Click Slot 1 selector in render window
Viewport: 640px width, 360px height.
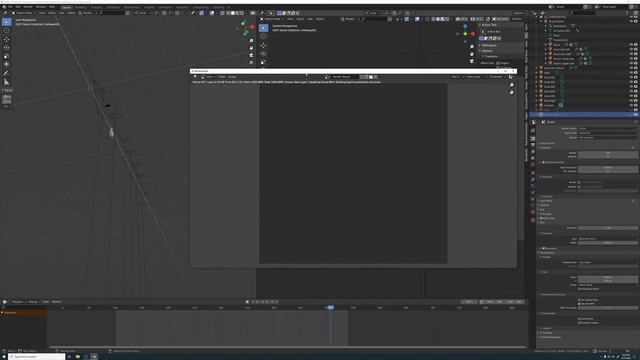pos(456,77)
